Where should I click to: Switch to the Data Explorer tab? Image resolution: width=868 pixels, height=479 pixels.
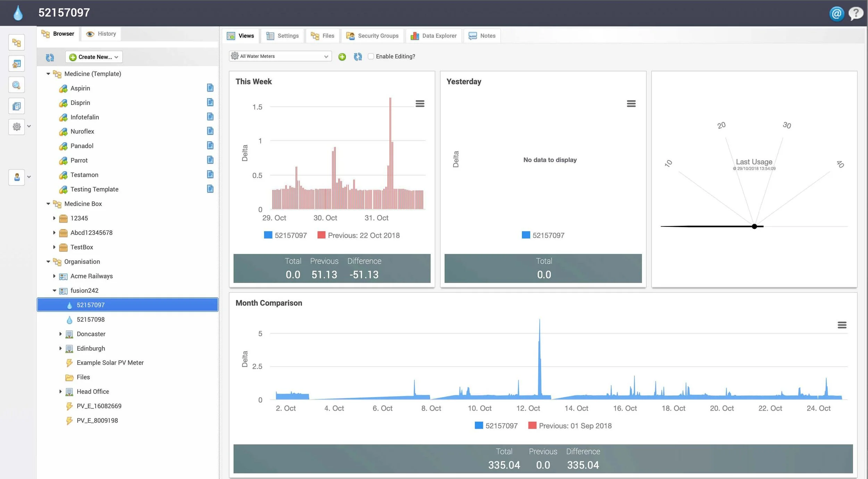coord(434,36)
